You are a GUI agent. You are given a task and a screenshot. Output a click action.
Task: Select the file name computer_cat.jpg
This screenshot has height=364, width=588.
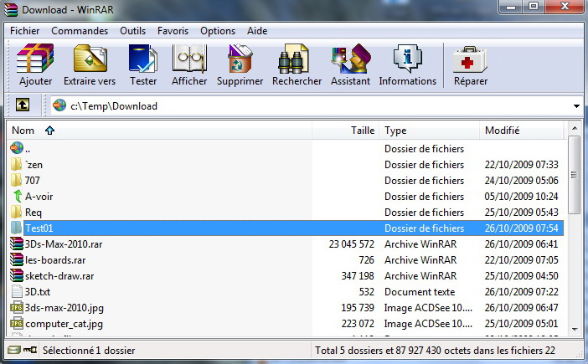[x=64, y=324]
